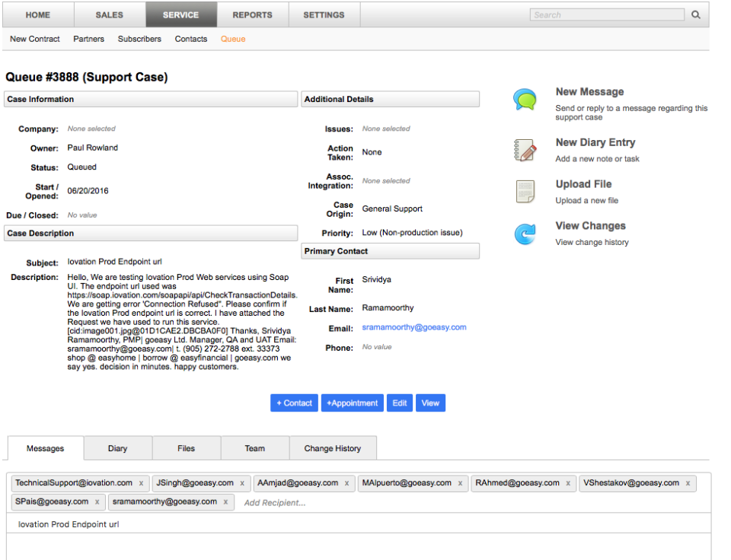Click start date 06/20/2016
Image resolution: width=731 pixels, height=560 pixels.
click(x=88, y=191)
